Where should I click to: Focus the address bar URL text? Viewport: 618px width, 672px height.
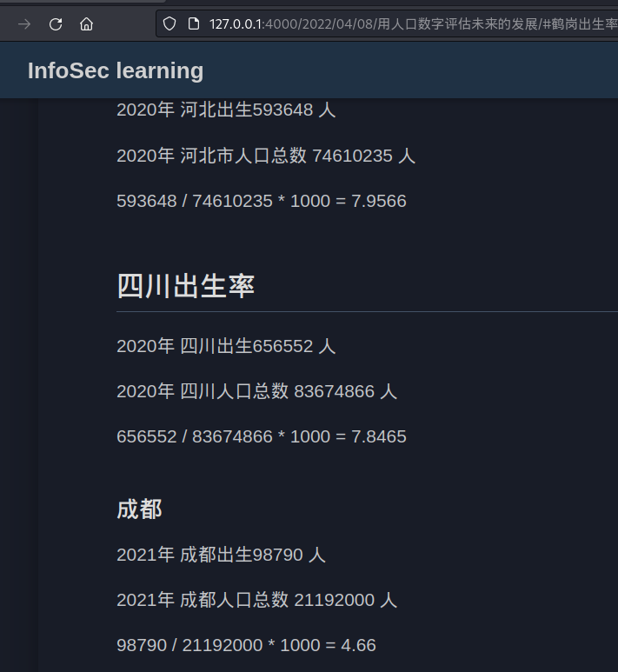[409, 23]
